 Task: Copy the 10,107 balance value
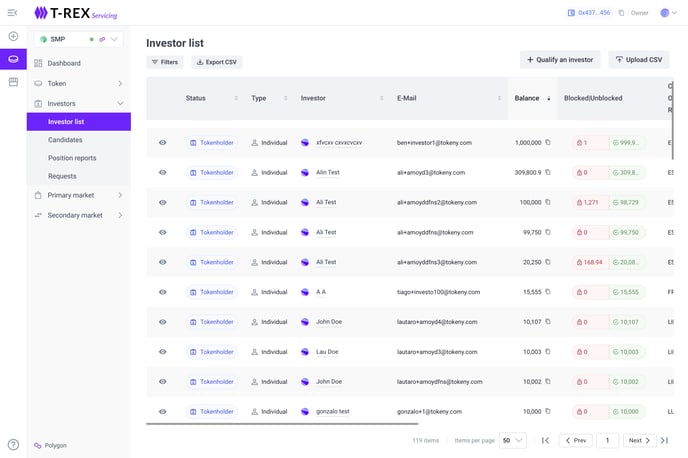pyautogui.click(x=548, y=321)
